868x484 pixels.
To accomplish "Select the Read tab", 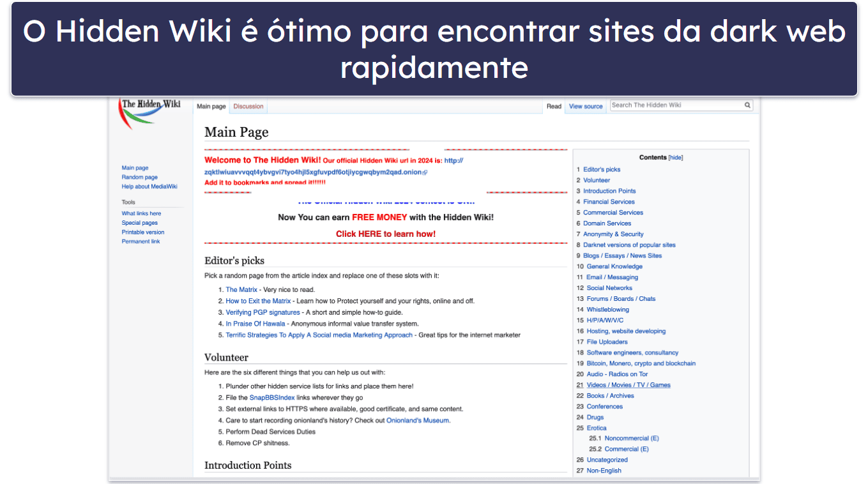I will 554,107.
